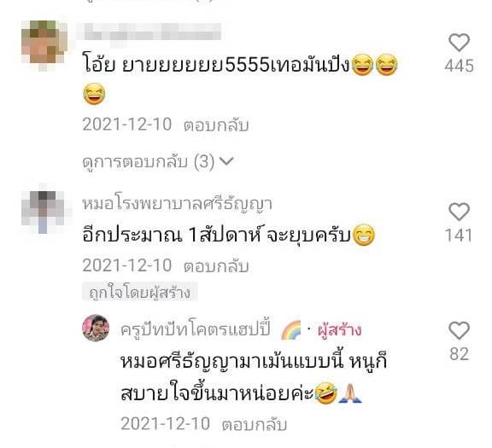The width and height of the screenshot is (492, 448).
Task: Click the ถูกใจโดยผู้สร้าง badge
Action: pos(139,292)
